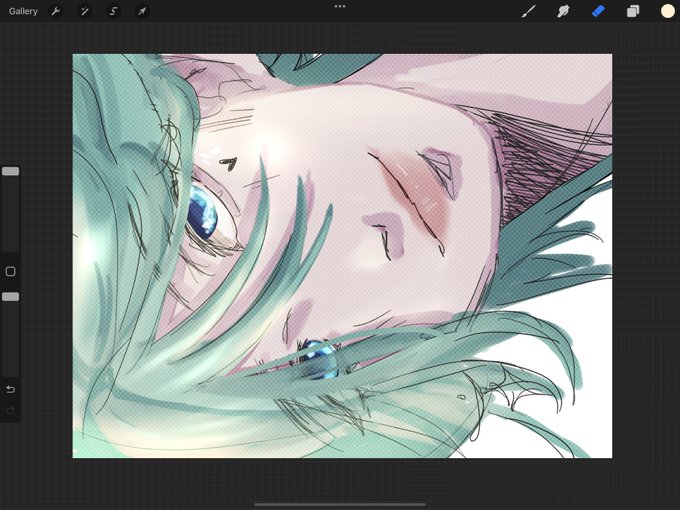Activate the Selection S-ribbon tool
680x510 pixels.
pyautogui.click(x=113, y=11)
